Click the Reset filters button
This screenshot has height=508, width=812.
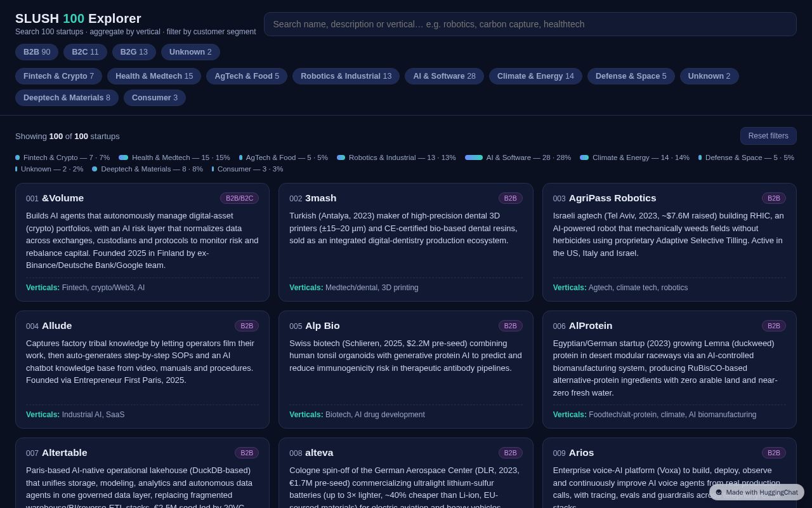click(768, 136)
